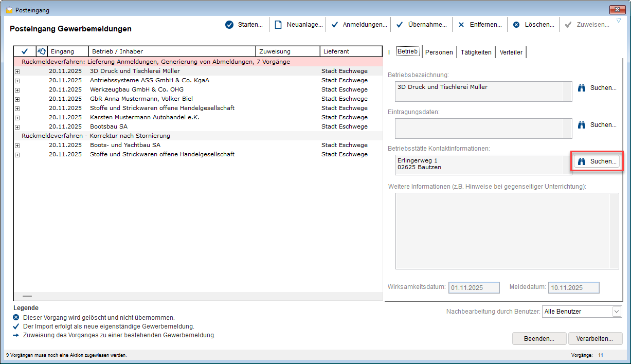Image resolution: width=631 pixels, height=364 pixels.
Task: Select the Übernahme toolbar checkmark icon
Action: (400, 25)
